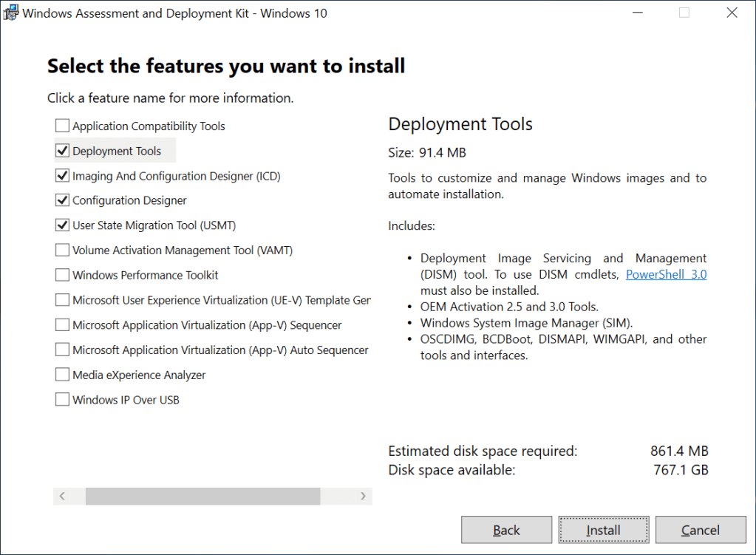Uncheck Imaging And Configuration Designer (ICD)
The width and height of the screenshot is (756, 555).
click(62, 176)
